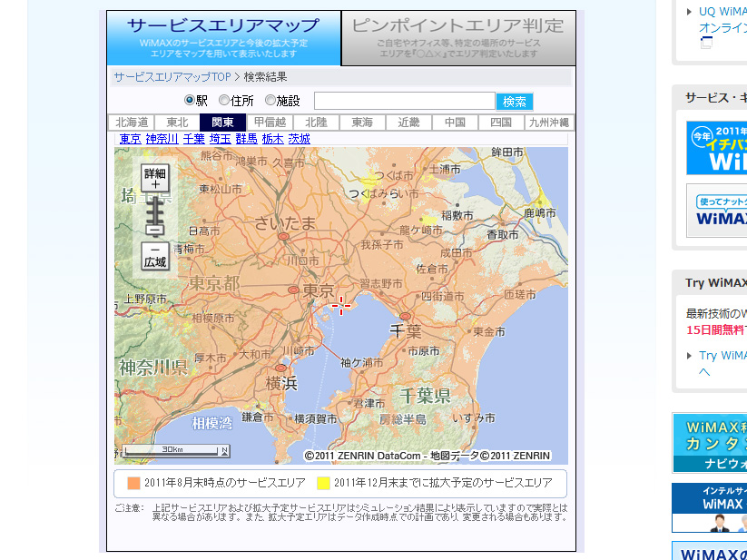
Task: Open the サービスエリアマップ tab
Action: [223, 38]
